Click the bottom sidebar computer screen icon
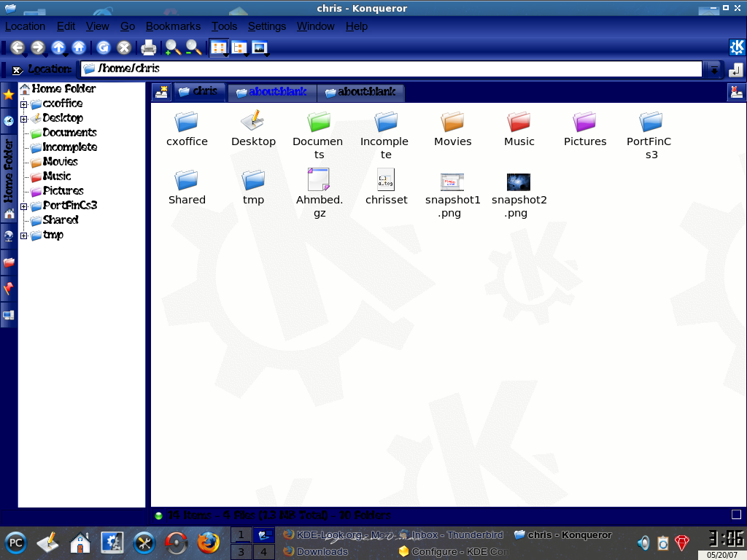Screen dimensions: 747x560 [9, 315]
